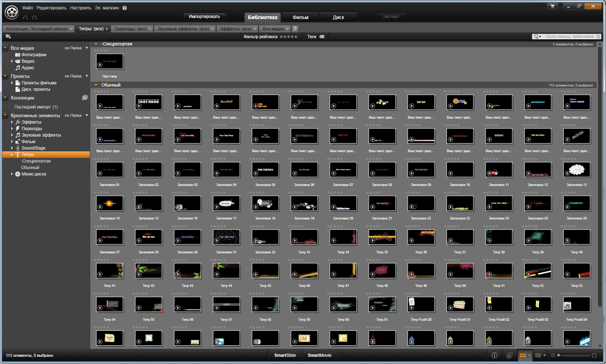Click the add collection icon beside Коллекции
The height and width of the screenshot is (364, 606).
pyautogui.click(x=85, y=98)
